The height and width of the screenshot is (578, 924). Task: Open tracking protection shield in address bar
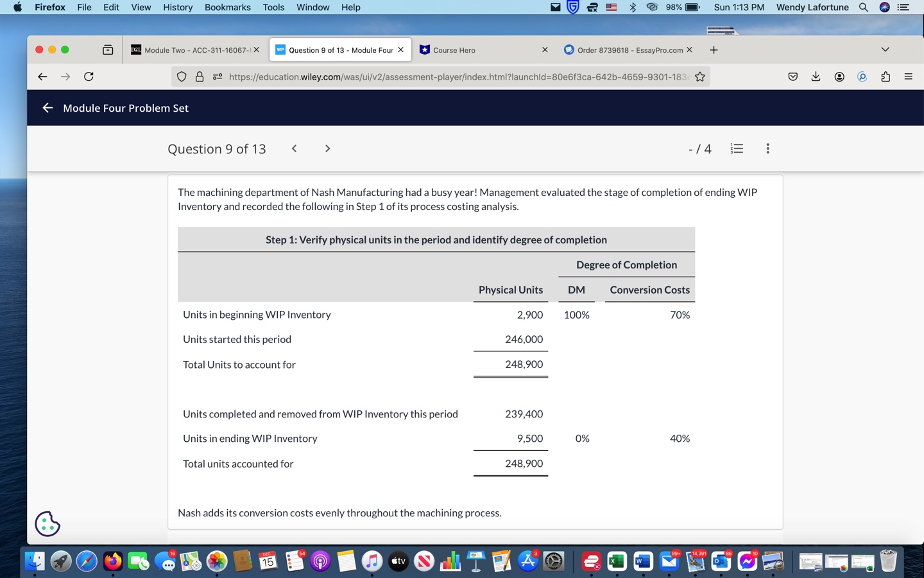182,76
